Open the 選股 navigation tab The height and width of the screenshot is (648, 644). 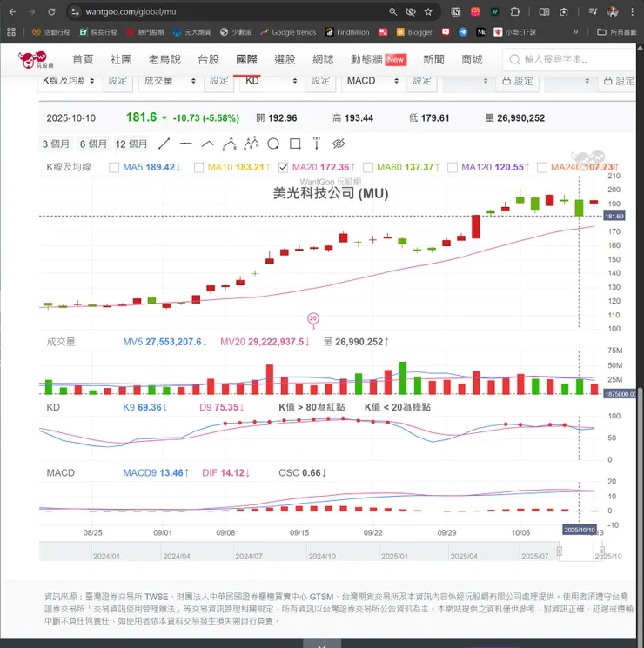285,59
